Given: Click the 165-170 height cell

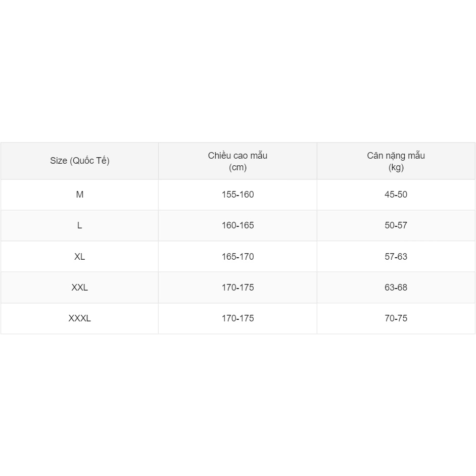Looking at the screenshot, I should [x=237, y=257].
